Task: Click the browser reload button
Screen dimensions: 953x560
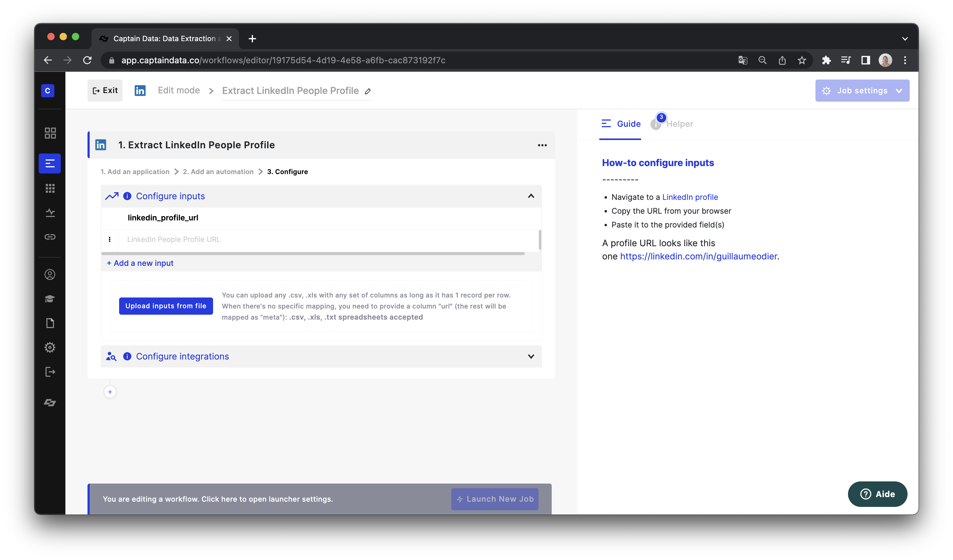Action: pos(88,60)
